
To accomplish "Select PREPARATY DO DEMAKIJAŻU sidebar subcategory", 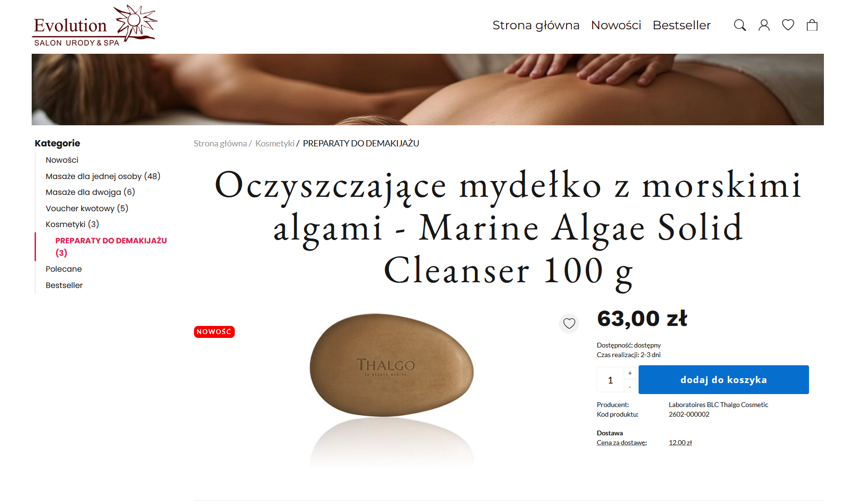I will click(x=111, y=246).
